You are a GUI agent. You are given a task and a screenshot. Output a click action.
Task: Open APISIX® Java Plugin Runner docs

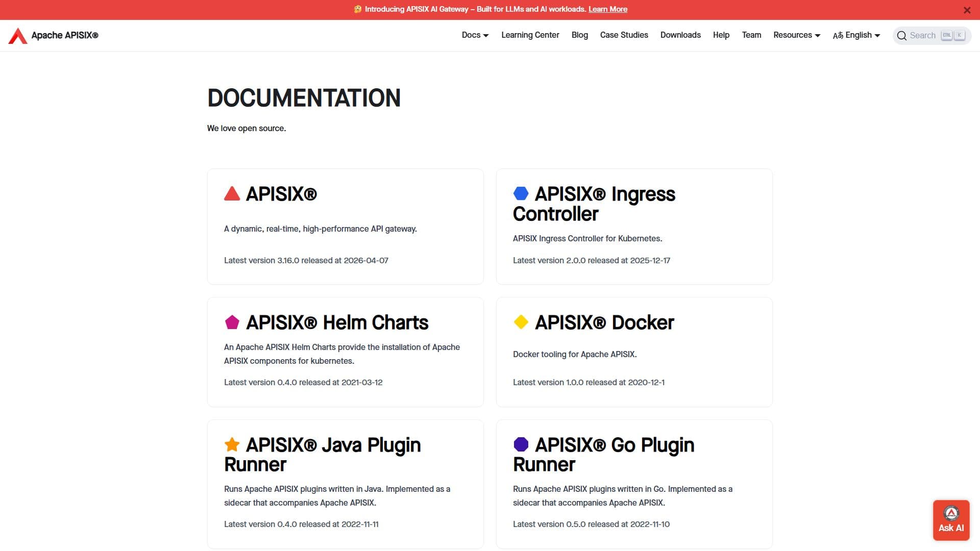[323, 455]
